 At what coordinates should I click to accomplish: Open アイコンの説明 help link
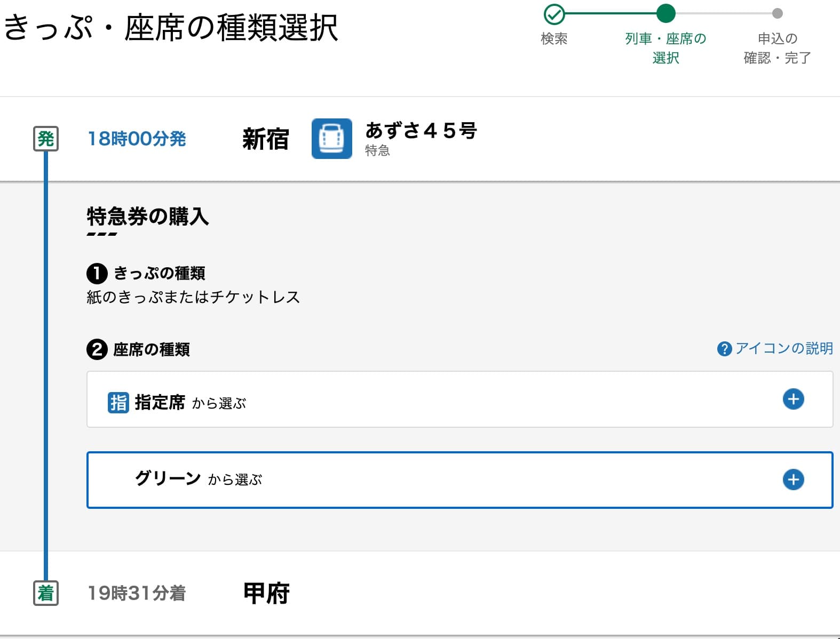coord(775,348)
